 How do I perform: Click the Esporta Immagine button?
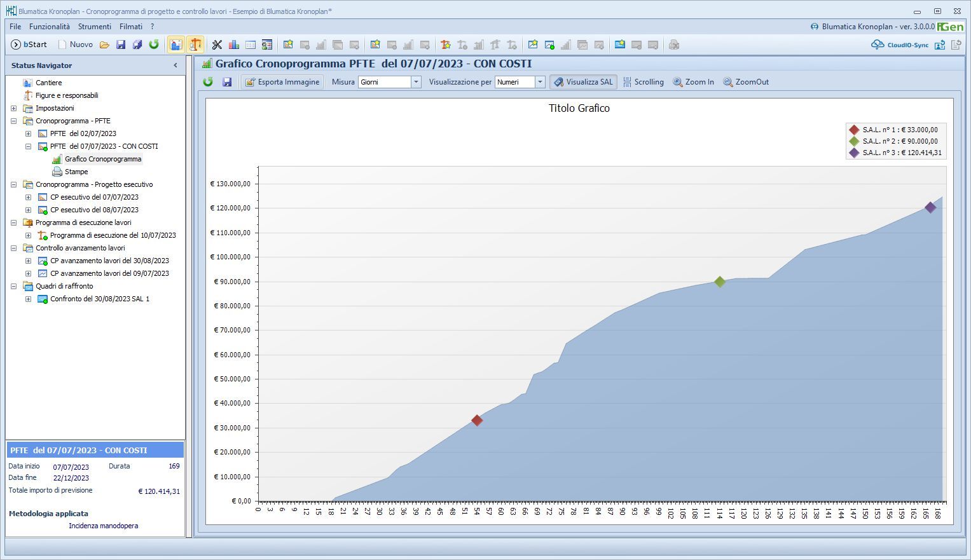pyautogui.click(x=282, y=82)
